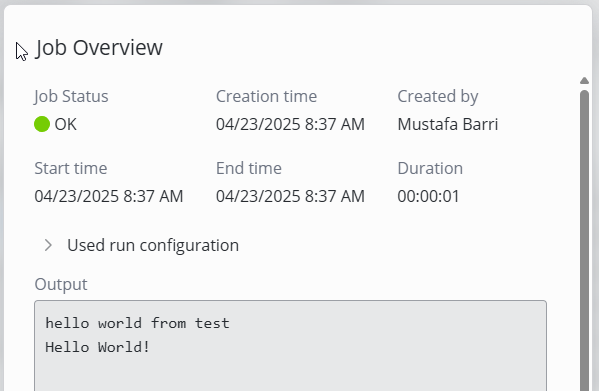Screen dimensions: 599x391
Task: Click the vertical scrollbar thumb
Action: coord(584,241)
